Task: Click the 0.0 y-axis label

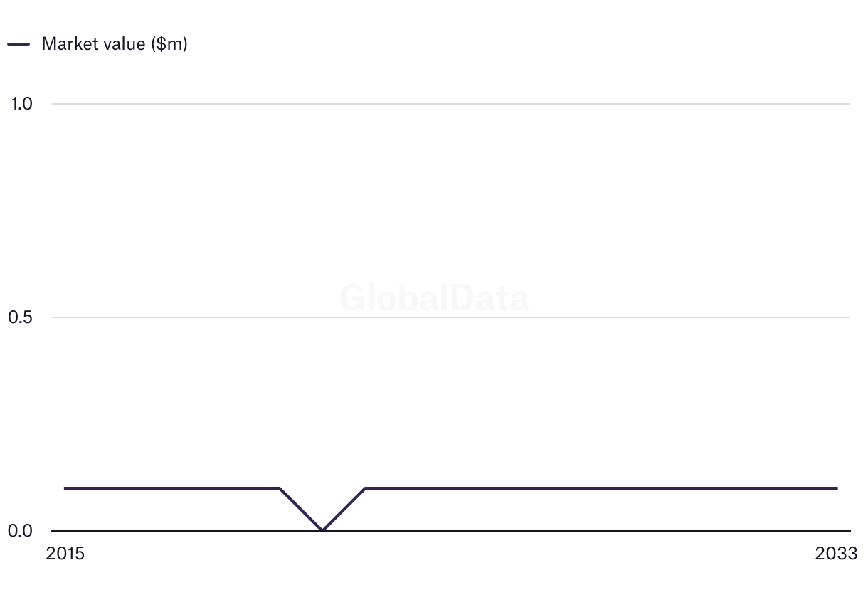Action: point(21,531)
